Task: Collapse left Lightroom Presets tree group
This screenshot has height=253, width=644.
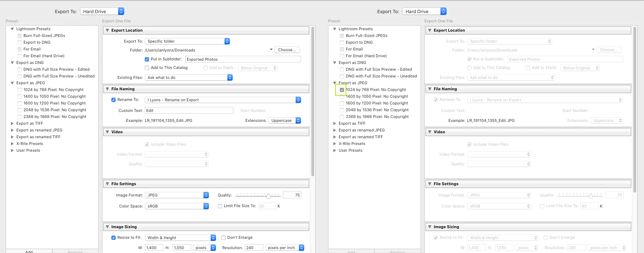Action: pyautogui.click(x=12, y=29)
